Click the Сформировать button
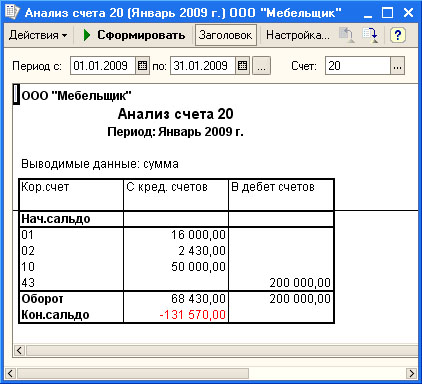 click(x=134, y=35)
